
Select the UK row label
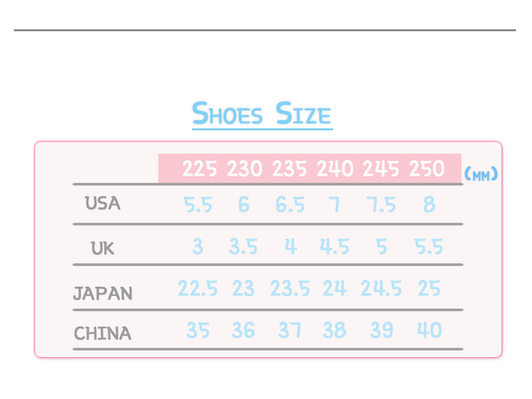coord(102,249)
